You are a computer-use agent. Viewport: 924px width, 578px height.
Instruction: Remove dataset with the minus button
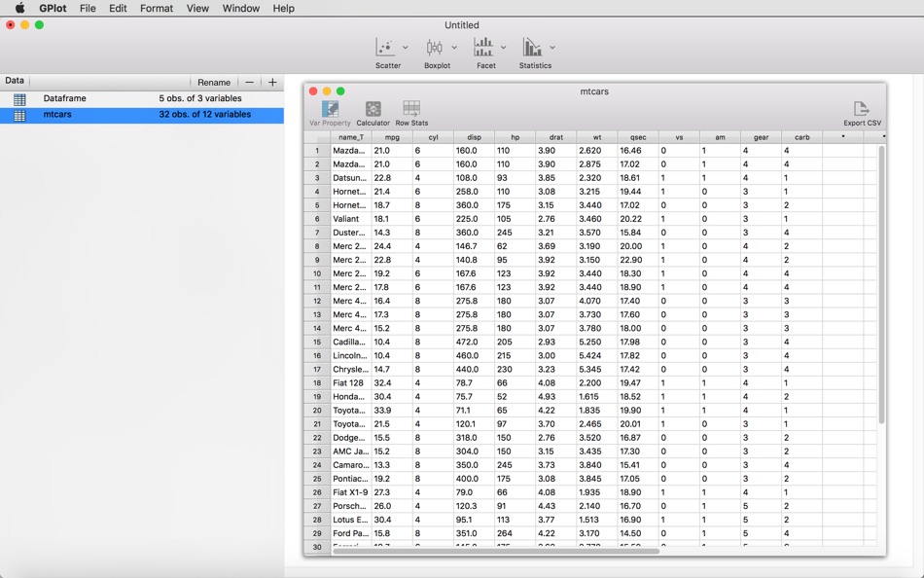point(249,83)
